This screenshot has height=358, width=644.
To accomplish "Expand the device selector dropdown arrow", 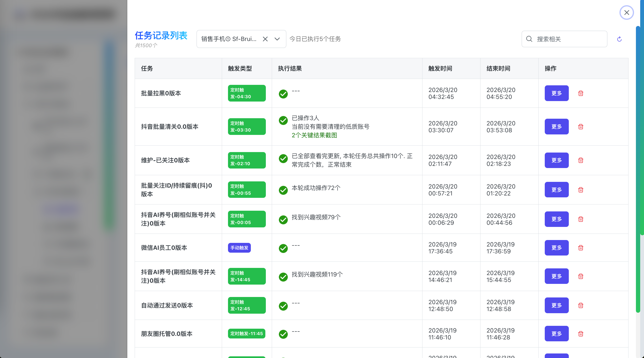I will click(x=277, y=39).
